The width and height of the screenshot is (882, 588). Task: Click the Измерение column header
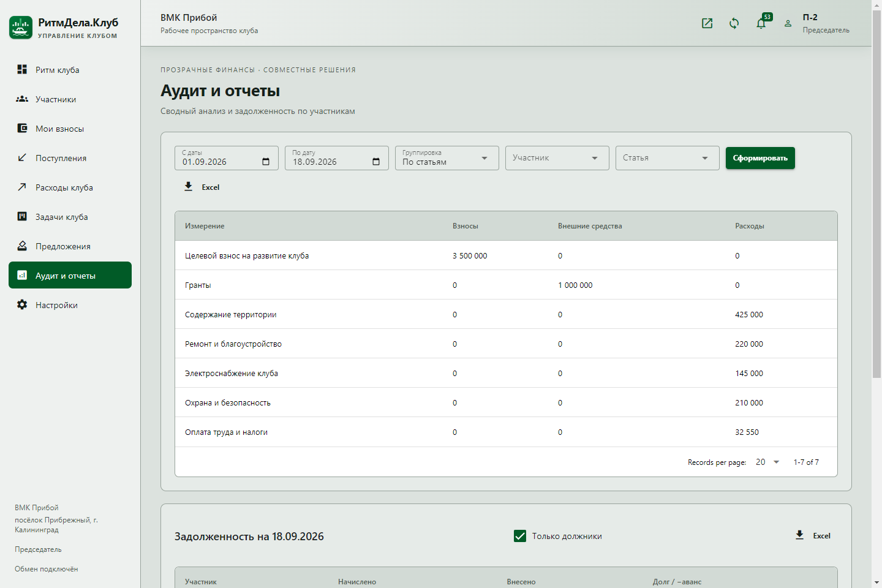tap(205, 226)
